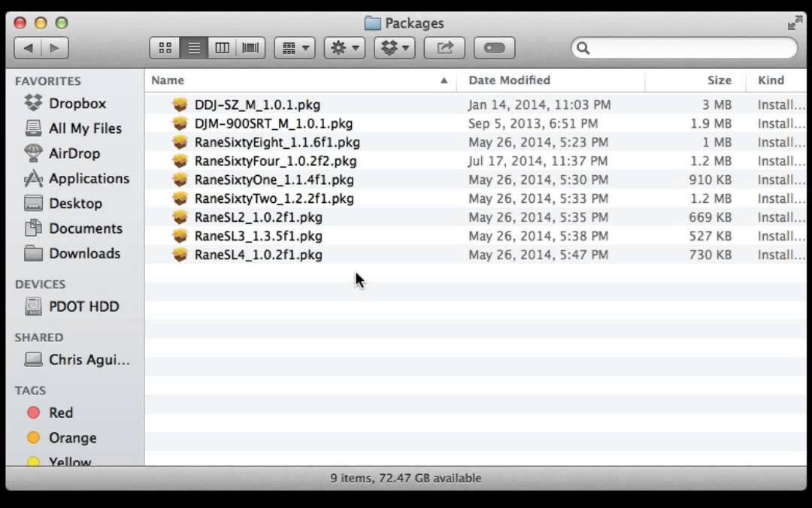
Task: Click status bar text 9 items, 72.47 GB available
Action: 405,478
